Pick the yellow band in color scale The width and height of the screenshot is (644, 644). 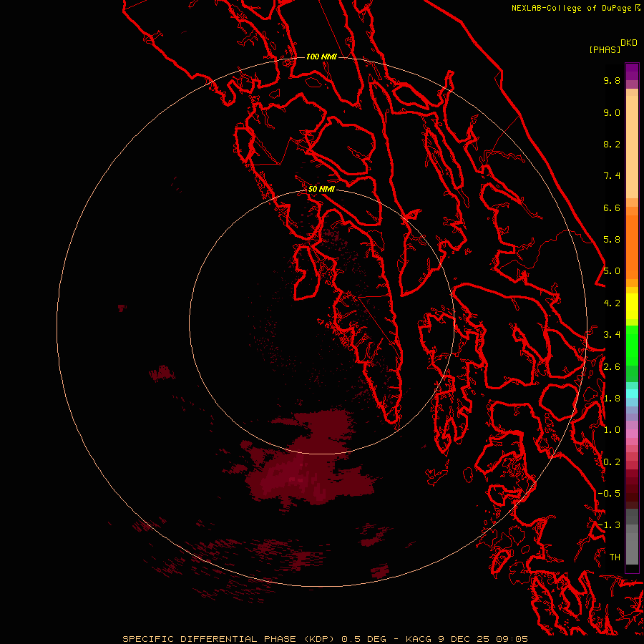[632, 306]
